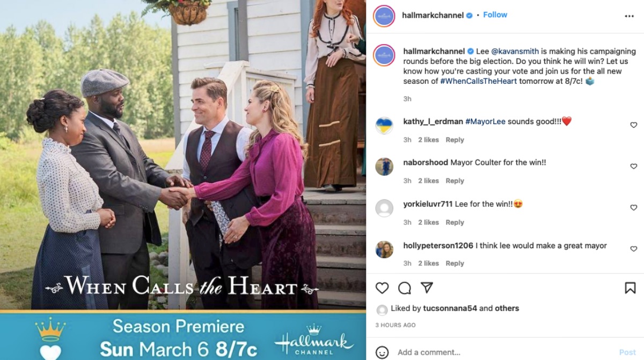Open the #MayorLee hashtag
The height and width of the screenshot is (360, 644).
485,121
